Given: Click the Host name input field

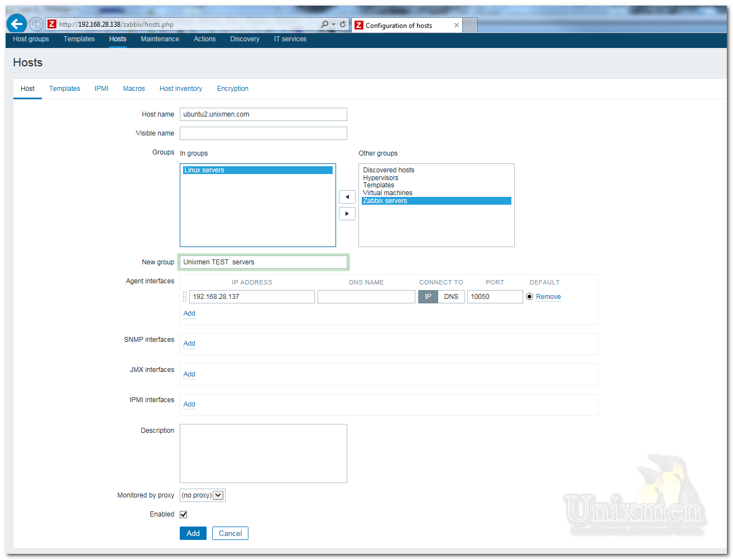Looking at the screenshot, I should (264, 114).
